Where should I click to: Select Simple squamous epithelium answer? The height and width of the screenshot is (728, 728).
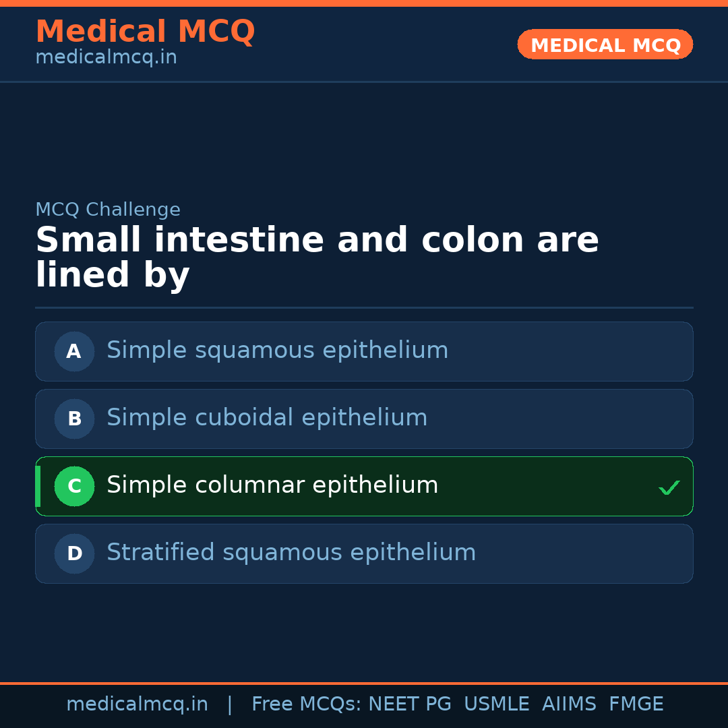[x=277, y=351]
